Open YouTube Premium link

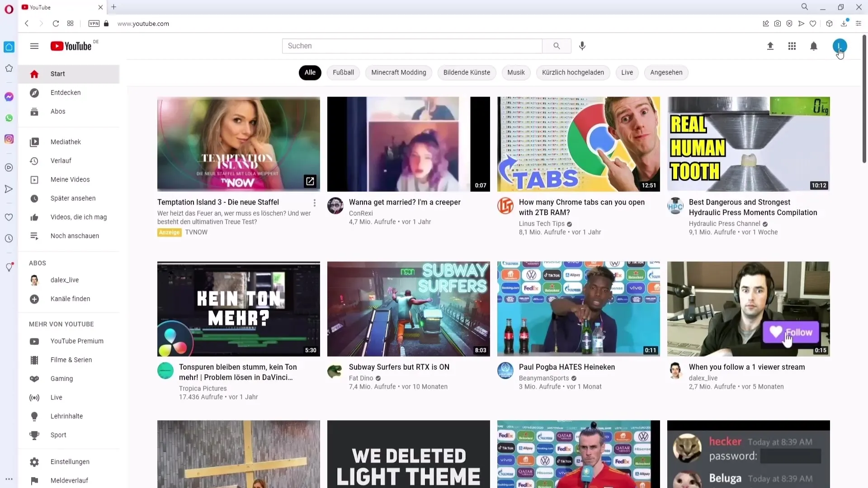pos(69,341)
